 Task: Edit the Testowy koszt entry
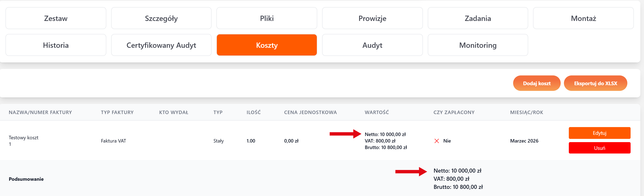(x=599, y=133)
